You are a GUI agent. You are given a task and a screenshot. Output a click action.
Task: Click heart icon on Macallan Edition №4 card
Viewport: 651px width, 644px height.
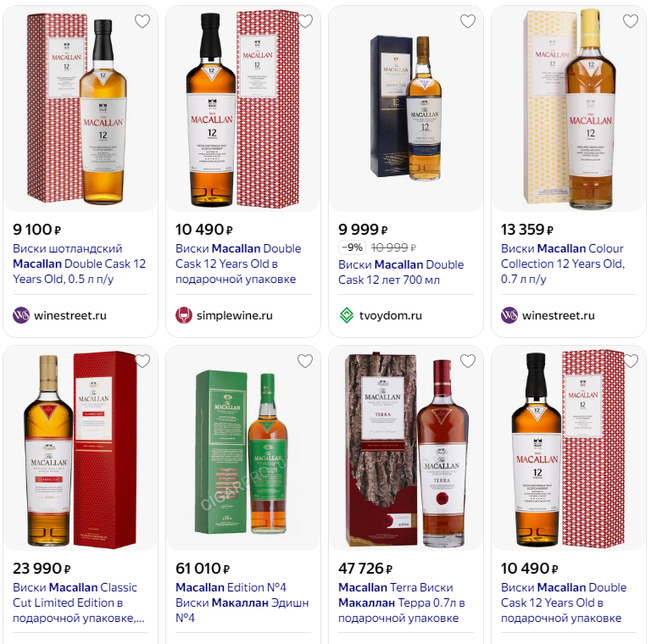[305, 361]
